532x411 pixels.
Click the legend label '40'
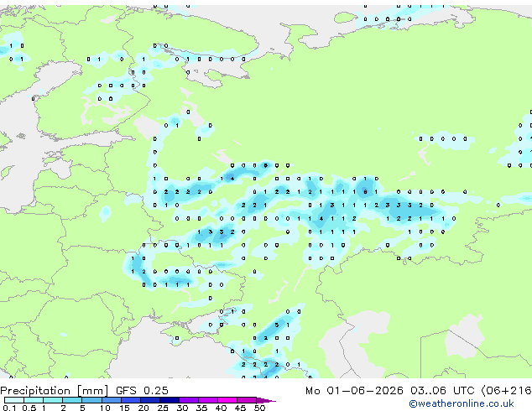click(x=221, y=408)
